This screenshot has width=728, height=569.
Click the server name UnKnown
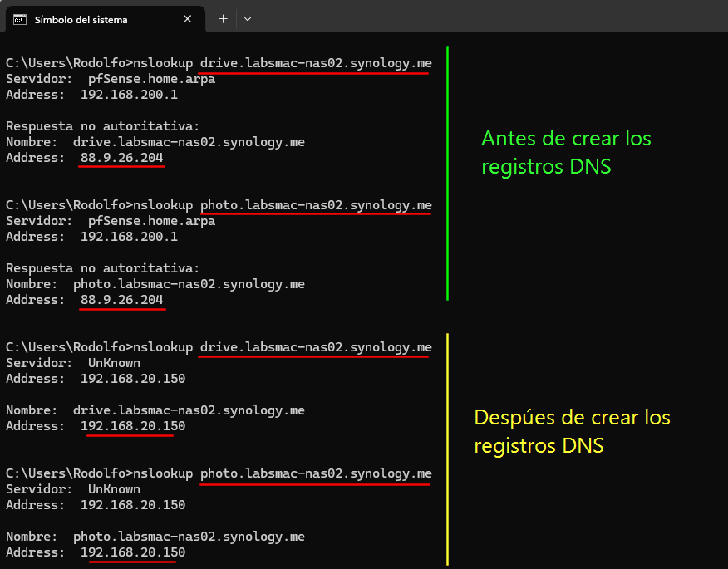click(114, 362)
